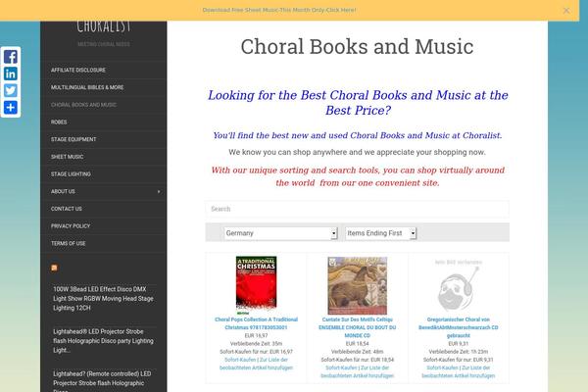Click Verbleibende Zeit: 1h 23m text
Viewport: 588px width, 392px height.
[459, 352]
